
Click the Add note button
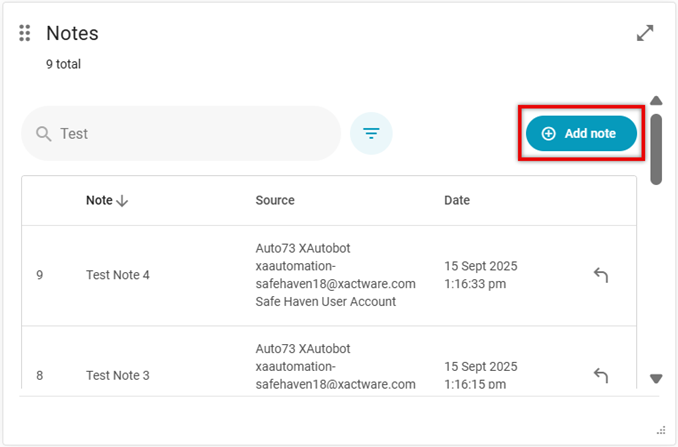[x=581, y=133]
